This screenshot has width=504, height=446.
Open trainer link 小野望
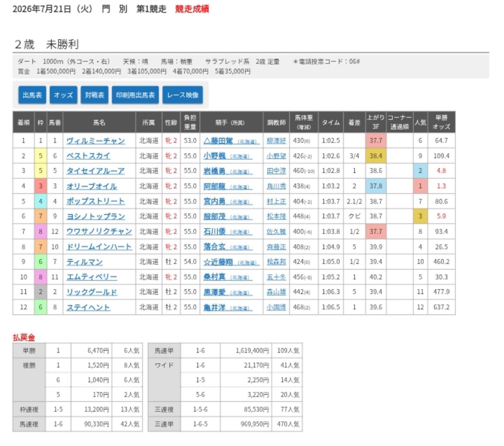tap(276, 156)
